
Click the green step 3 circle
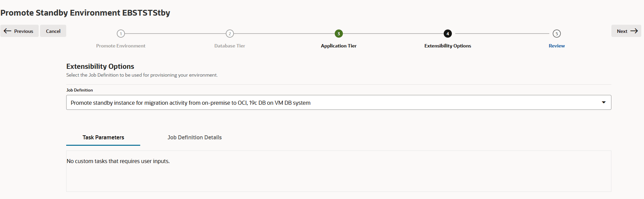339,34
